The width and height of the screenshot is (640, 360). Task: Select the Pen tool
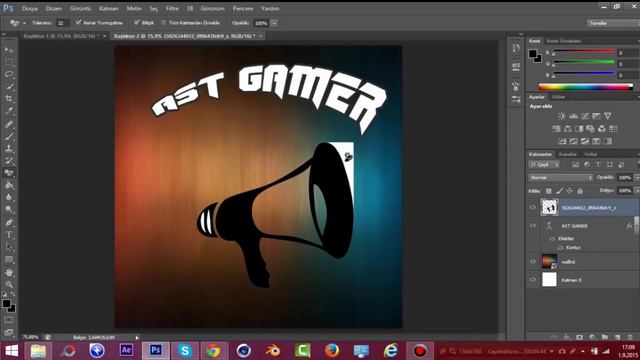(9, 222)
